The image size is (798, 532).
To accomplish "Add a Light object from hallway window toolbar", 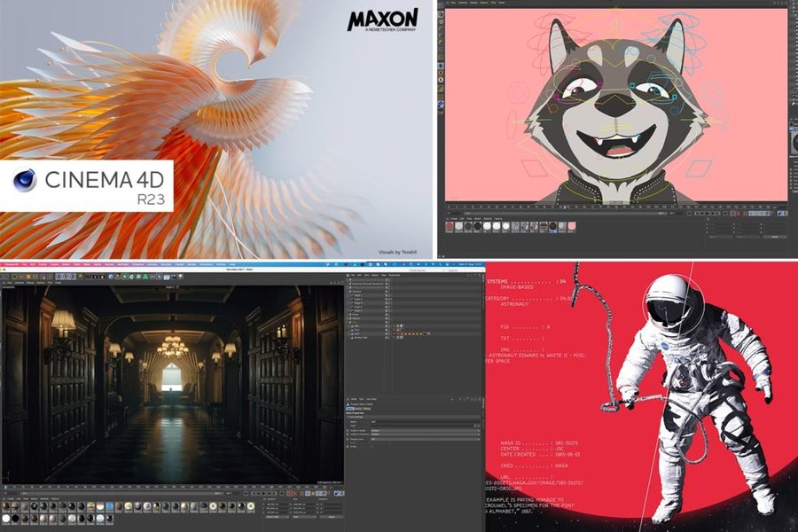I will pos(180,277).
